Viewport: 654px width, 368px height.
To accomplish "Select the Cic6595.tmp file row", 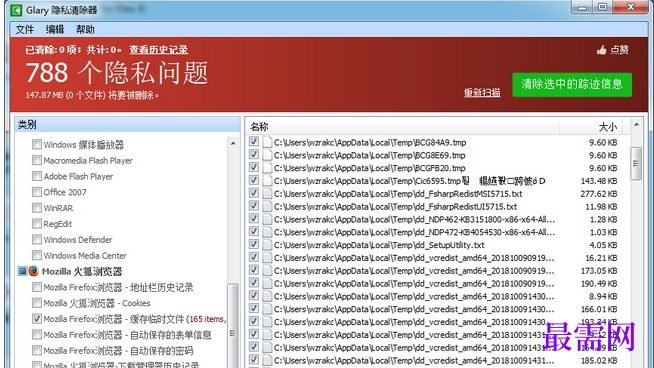I will (x=438, y=181).
